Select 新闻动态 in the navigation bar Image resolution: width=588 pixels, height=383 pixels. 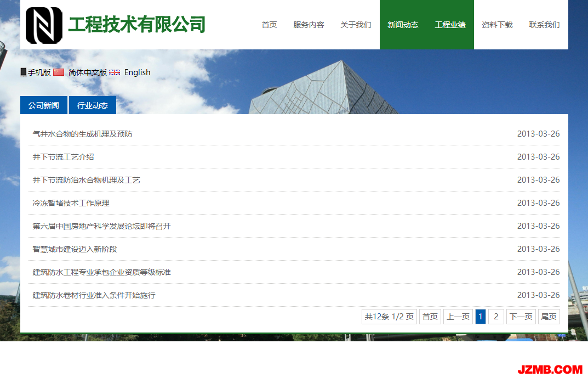coord(403,25)
